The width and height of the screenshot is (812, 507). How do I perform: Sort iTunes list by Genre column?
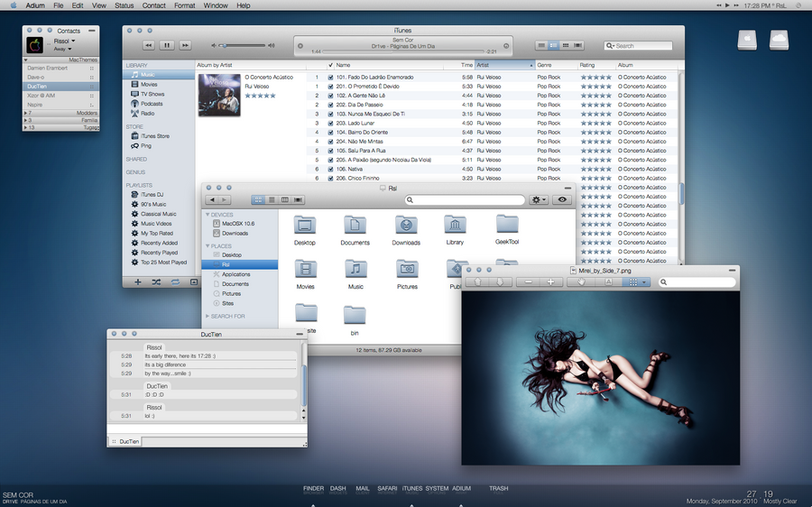pyautogui.click(x=557, y=65)
